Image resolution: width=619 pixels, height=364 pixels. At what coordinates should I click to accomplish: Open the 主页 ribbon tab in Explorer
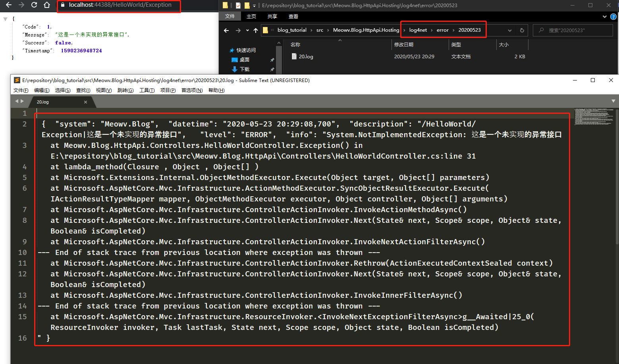251,16
